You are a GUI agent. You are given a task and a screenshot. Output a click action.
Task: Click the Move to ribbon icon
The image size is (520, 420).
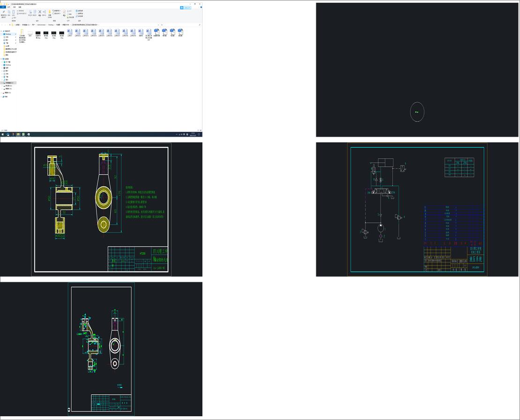pyautogui.click(x=30, y=12)
